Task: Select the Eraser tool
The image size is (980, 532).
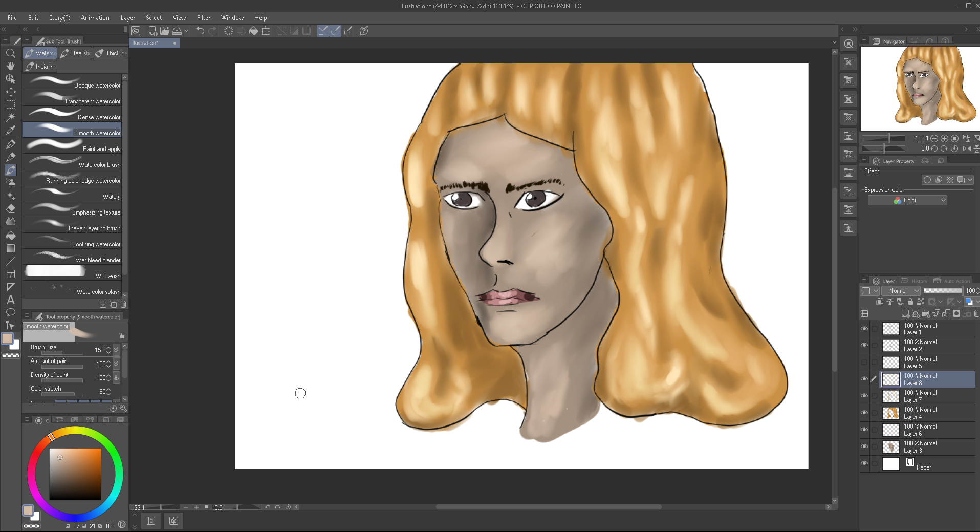Action: 10,209
